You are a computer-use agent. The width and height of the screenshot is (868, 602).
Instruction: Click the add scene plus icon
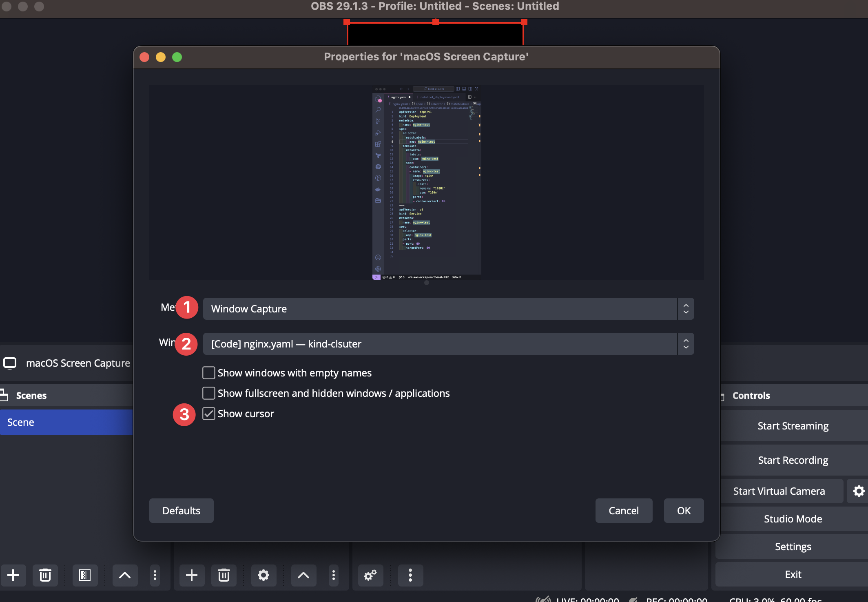point(13,575)
